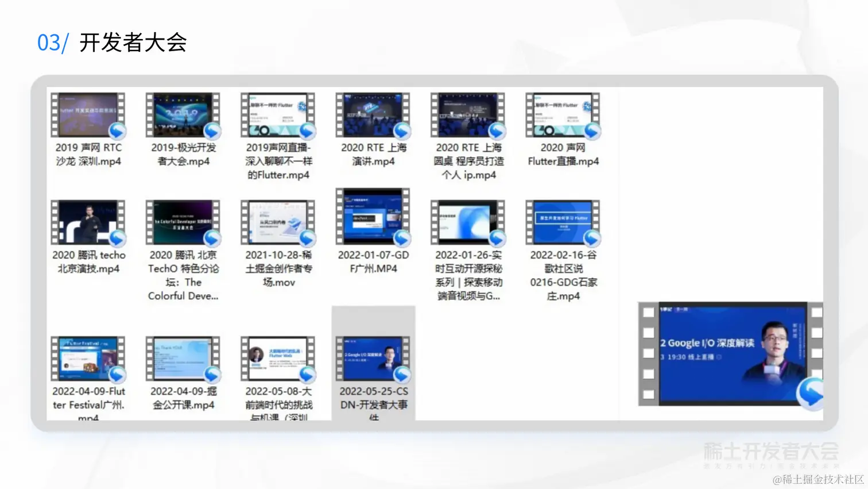The width and height of the screenshot is (868, 489).
Task: Open video icon for 2019 声网 RTC 沙龙 深圳.mp4
Action: coord(88,115)
